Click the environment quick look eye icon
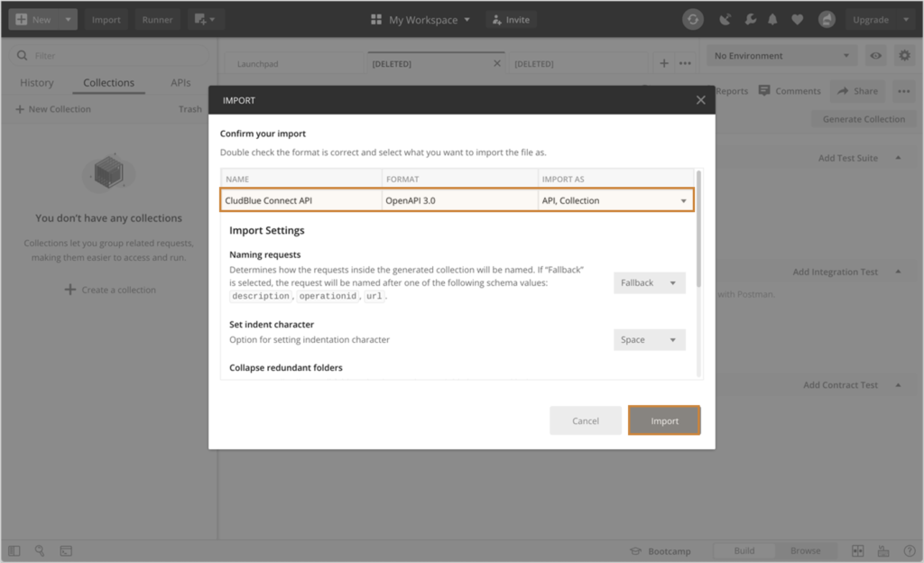The width and height of the screenshot is (924, 563). coord(875,55)
